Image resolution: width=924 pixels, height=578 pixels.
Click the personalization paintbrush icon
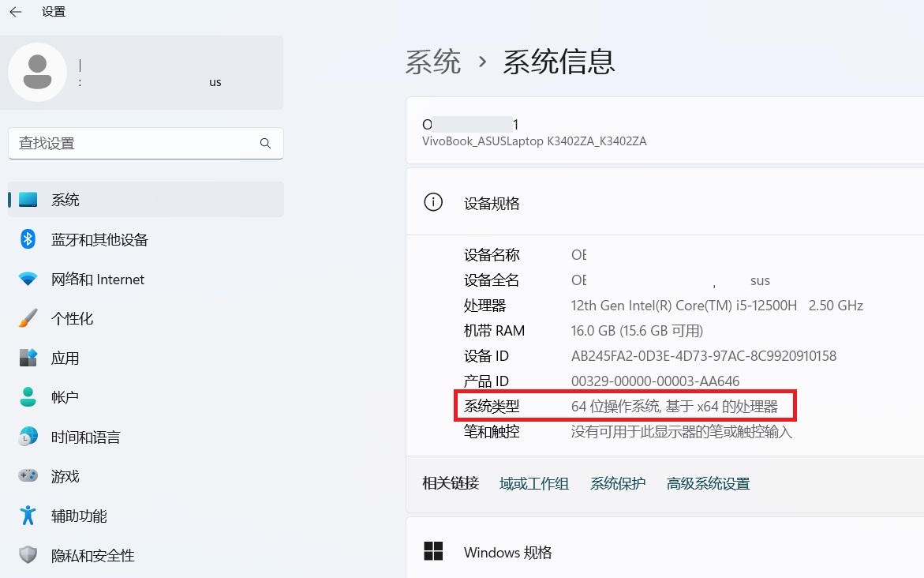(28, 318)
